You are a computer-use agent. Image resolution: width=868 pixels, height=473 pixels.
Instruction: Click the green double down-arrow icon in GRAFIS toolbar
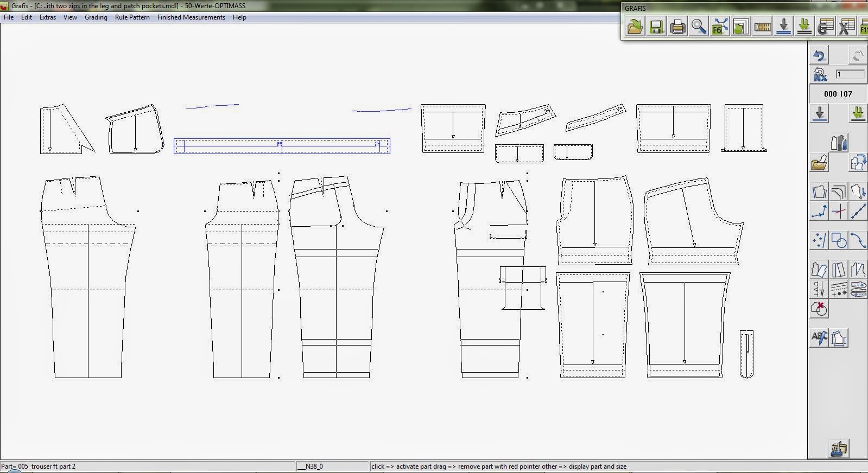tap(804, 26)
